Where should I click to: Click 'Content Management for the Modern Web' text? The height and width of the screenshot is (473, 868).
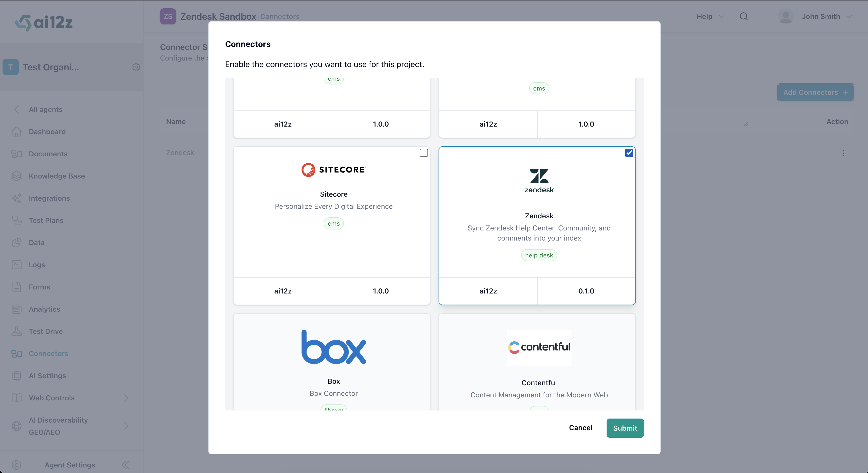539,395
